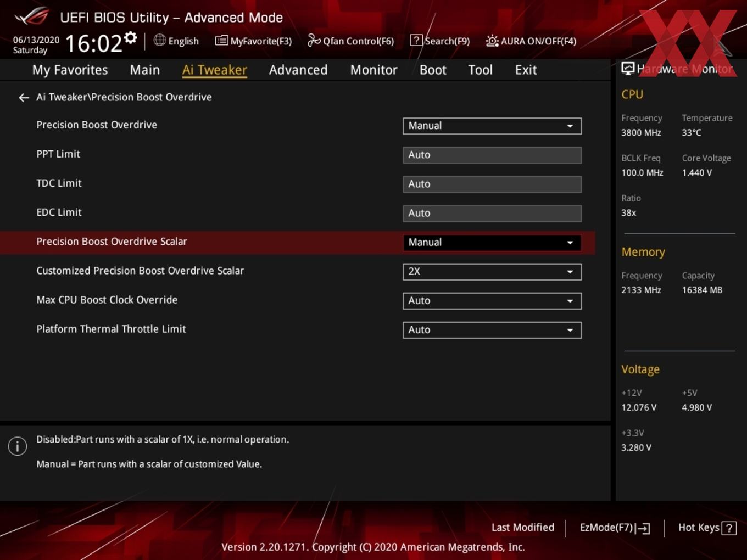Go back using the left arrow icon
Viewport: 747px width, 560px height.
(x=24, y=98)
